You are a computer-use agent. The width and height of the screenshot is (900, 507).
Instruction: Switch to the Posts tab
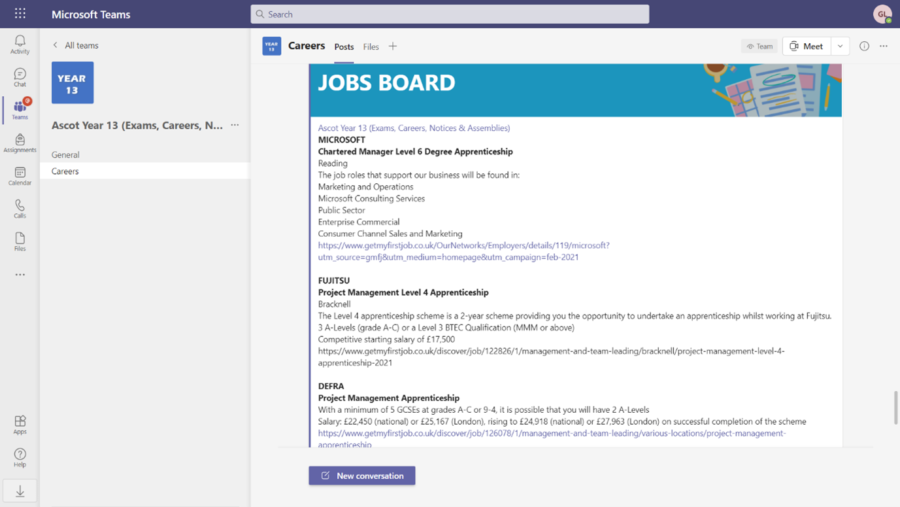(x=344, y=47)
